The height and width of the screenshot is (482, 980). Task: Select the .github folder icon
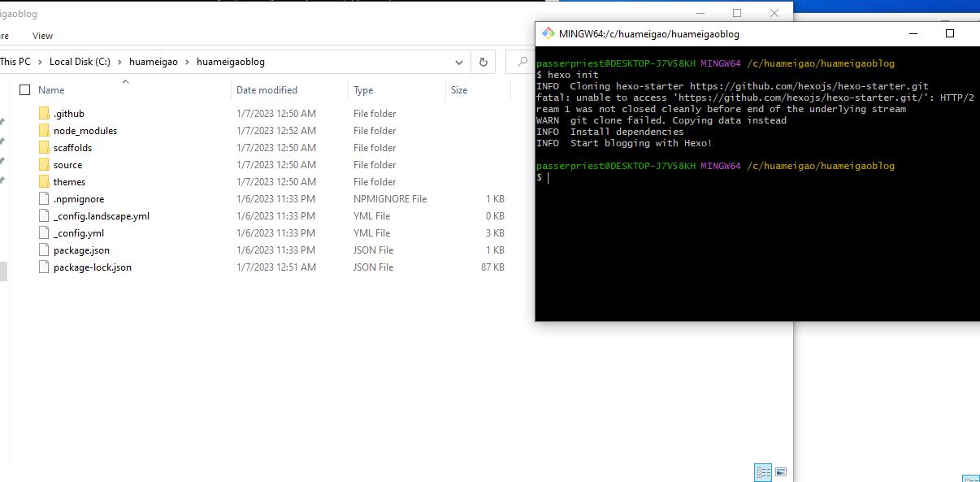(x=44, y=114)
